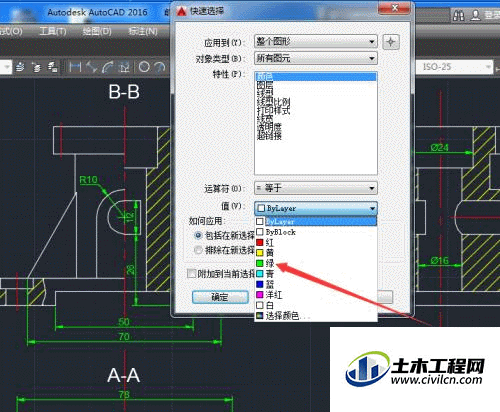Select 颜色 in the properties list
Image resolution: width=500 pixels, height=412 pixels.
316,77
